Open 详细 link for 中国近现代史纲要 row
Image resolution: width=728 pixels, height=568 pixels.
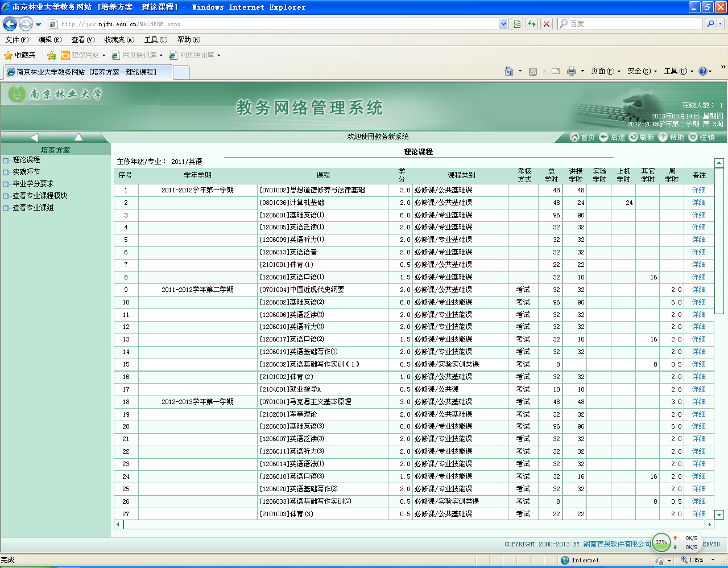coord(698,290)
